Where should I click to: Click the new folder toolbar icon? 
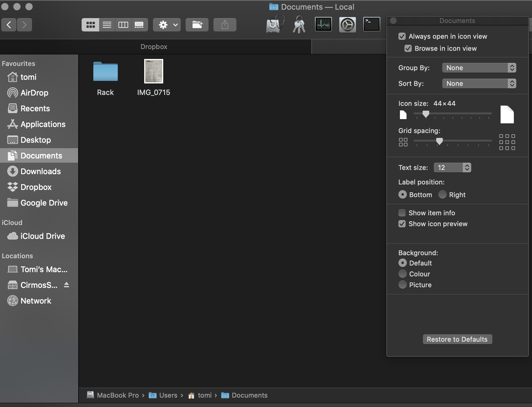click(x=197, y=25)
